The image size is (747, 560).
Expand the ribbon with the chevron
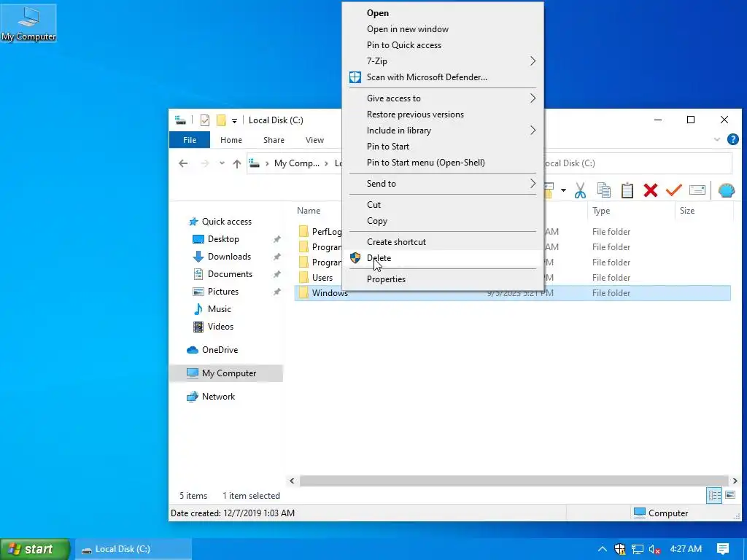716,139
